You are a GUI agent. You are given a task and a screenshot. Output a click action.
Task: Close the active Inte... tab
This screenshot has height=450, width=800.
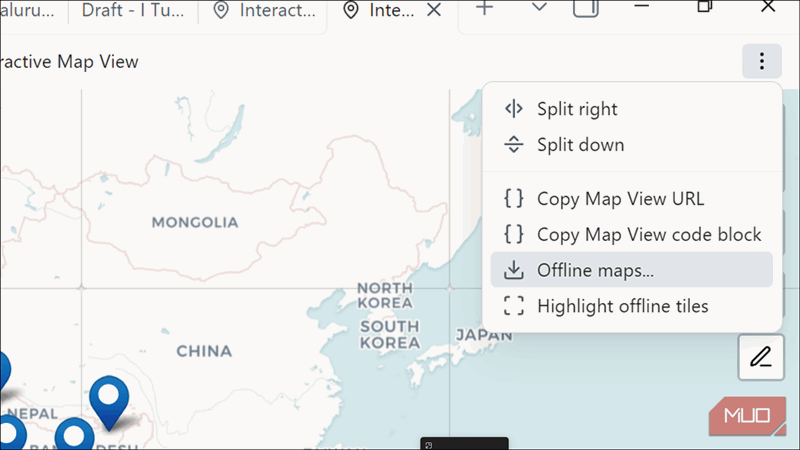[434, 10]
